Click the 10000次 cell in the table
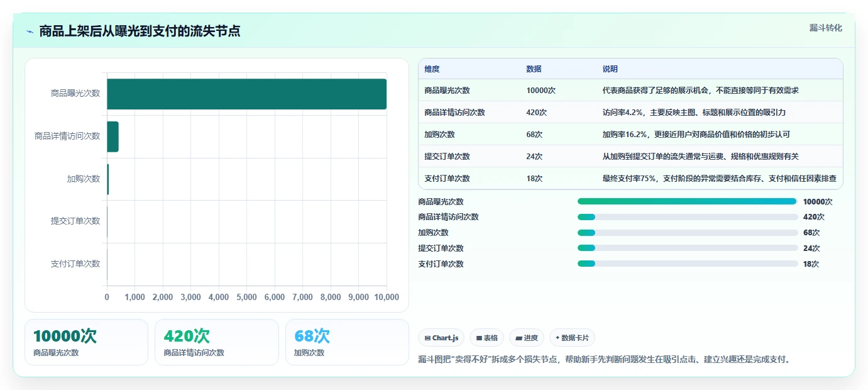This screenshot has width=868, height=390. point(541,91)
